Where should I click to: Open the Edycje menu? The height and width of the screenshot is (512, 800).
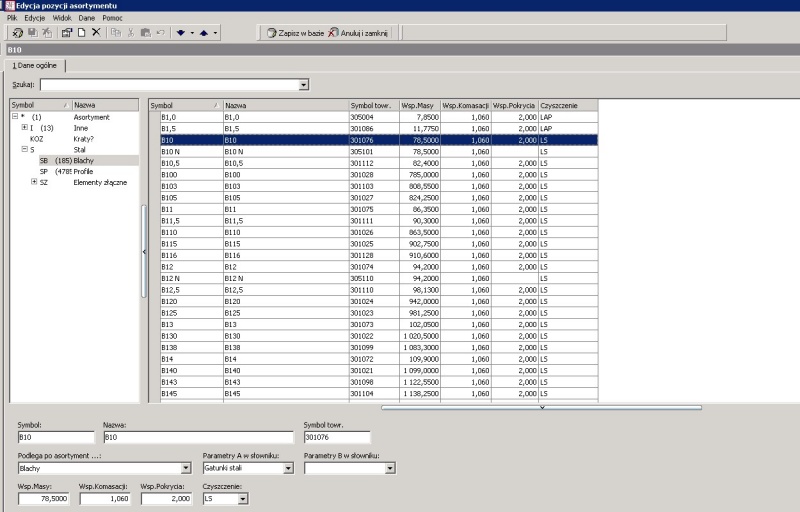(x=35, y=18)
